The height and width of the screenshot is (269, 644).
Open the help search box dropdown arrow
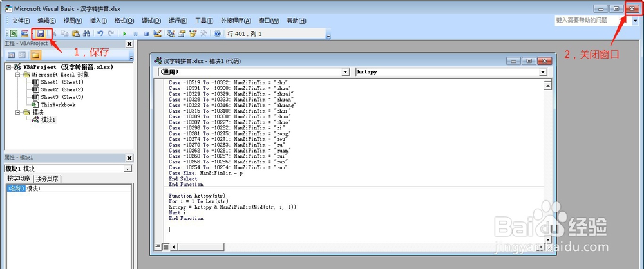pyautogui.click(x=635, y=21)
